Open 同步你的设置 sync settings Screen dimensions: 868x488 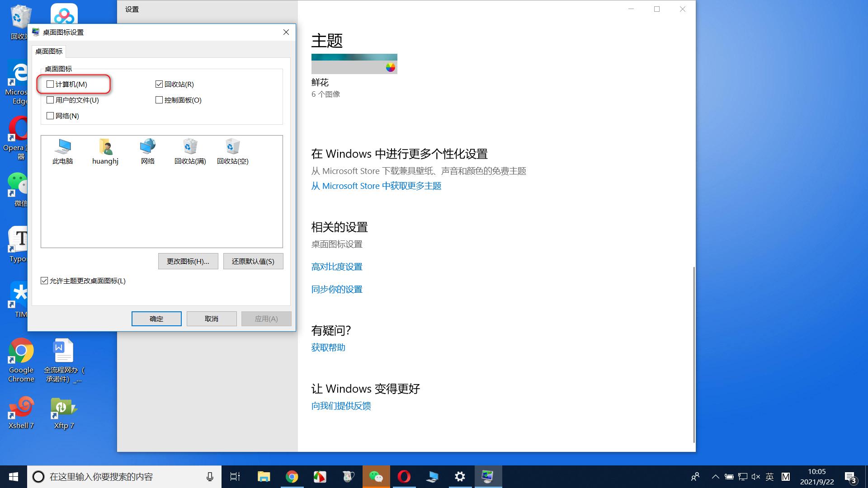tap(336, 289)
